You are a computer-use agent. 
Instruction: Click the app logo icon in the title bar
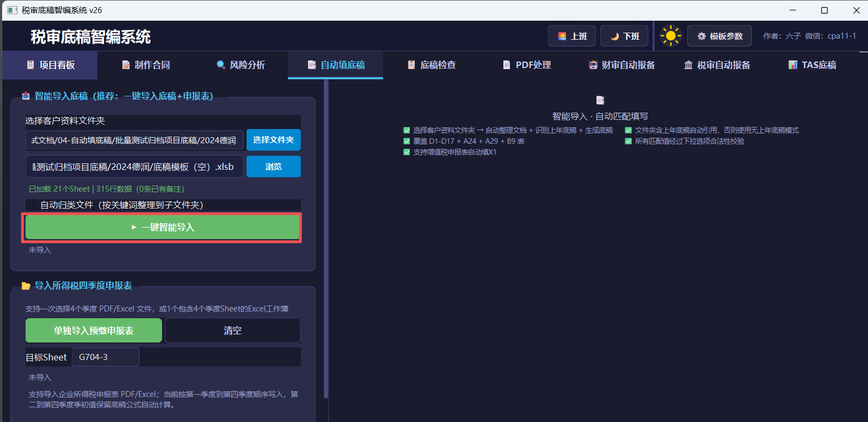(12, 10)
